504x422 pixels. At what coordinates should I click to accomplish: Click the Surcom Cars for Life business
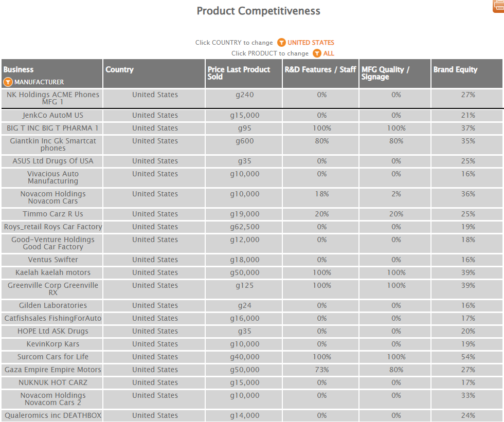(53, 357)
